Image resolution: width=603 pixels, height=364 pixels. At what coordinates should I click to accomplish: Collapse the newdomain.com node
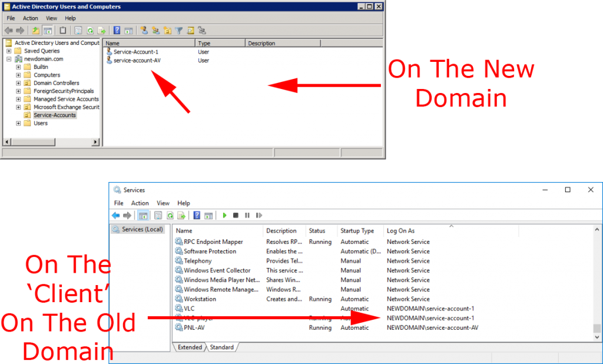(x=9, y=59)
